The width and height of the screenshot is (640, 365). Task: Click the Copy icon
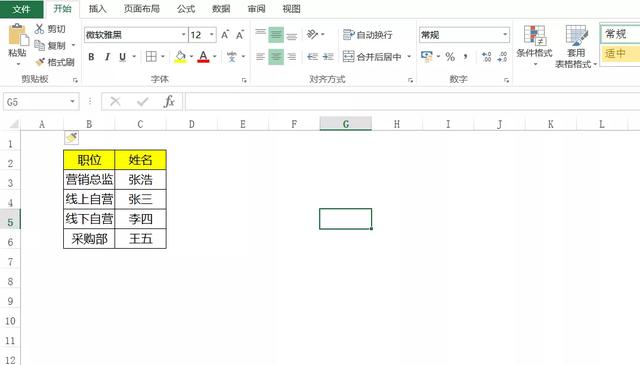[x=40, y=45]
